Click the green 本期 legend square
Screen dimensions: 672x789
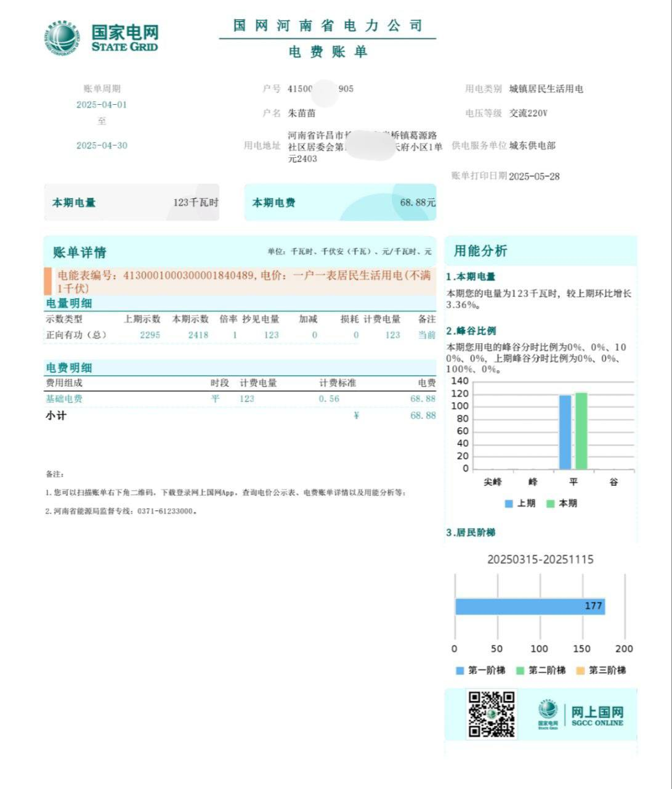click(551, 504)
